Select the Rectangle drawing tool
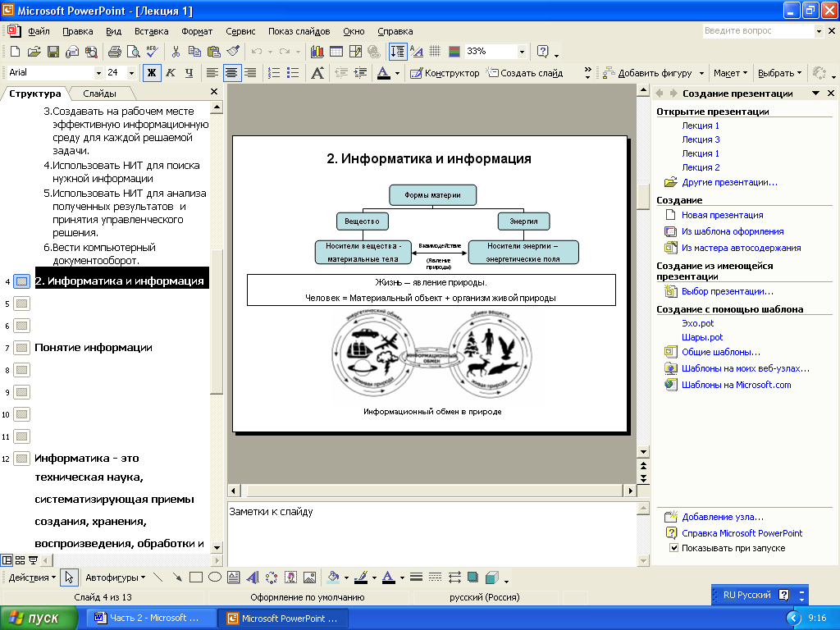The image size is (840, 630). tap(195, 577)
